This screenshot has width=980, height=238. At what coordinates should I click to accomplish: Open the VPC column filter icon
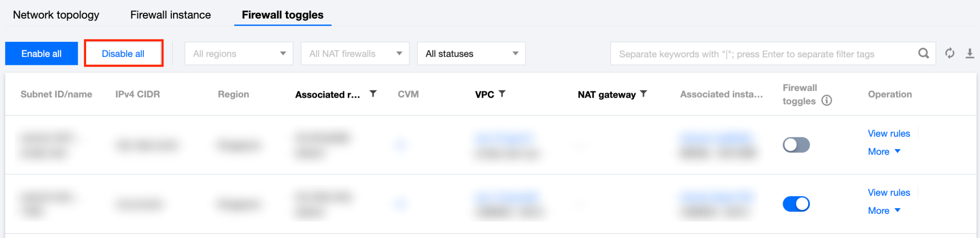[502, 94]
